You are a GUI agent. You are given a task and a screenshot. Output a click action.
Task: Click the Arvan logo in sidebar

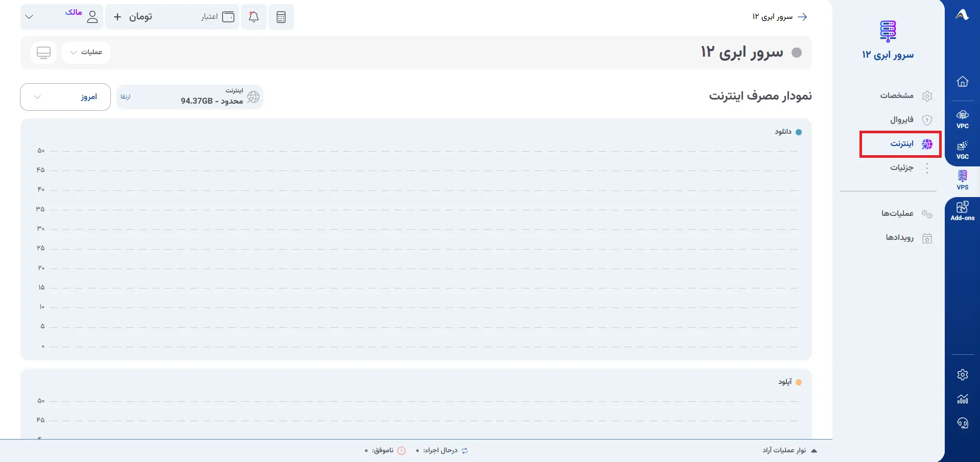point(962,15)
